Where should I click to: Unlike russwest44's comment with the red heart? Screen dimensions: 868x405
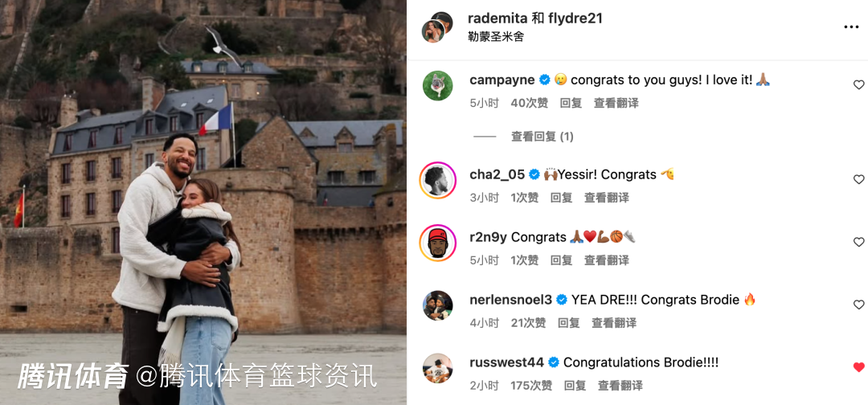(x=858, y=366)
